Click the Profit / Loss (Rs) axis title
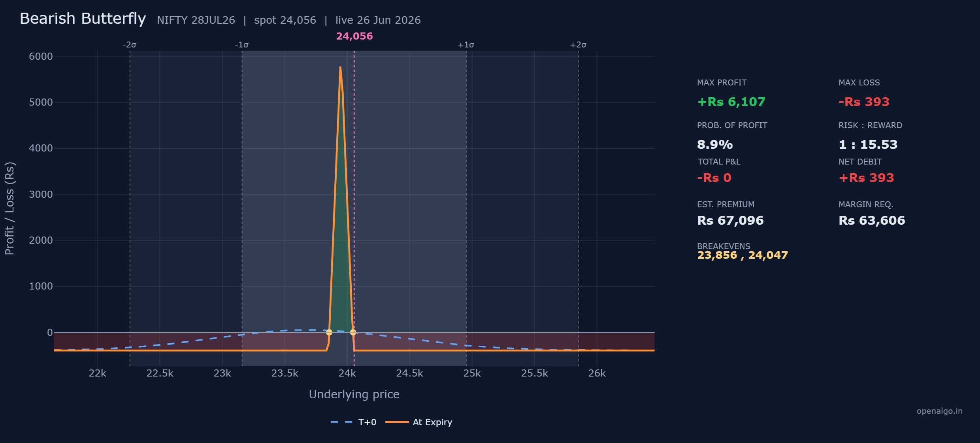The width and height of the screenshot is (980, 443). click(9, 208)
